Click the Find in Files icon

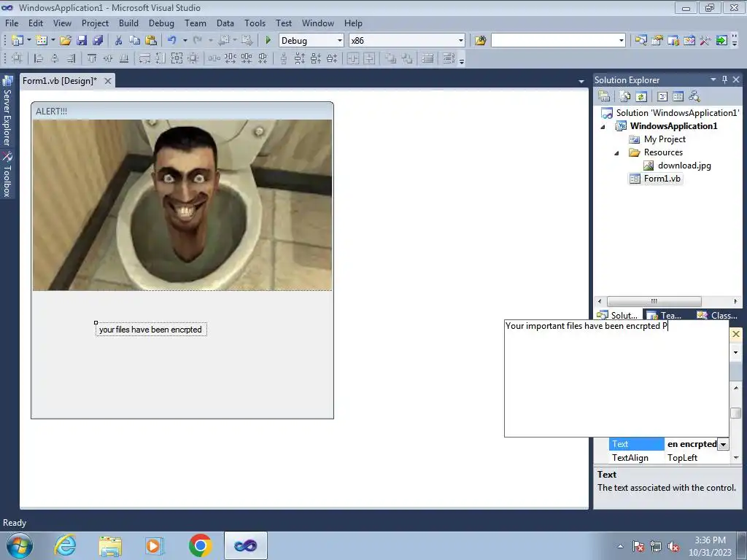point(480,41)
